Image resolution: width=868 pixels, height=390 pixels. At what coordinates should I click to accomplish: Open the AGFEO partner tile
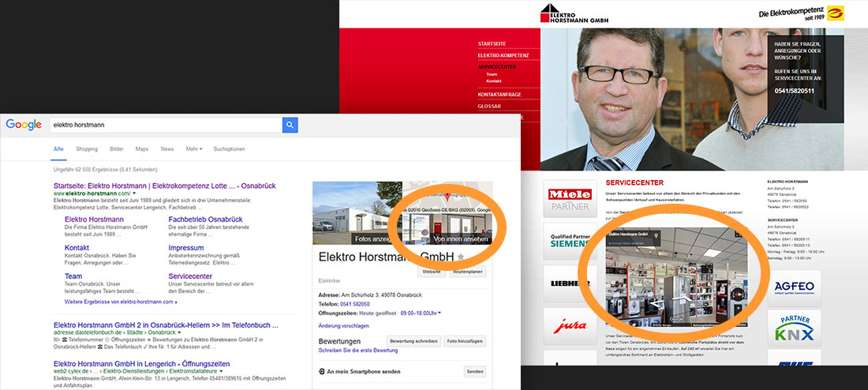[x=795, y=288]
